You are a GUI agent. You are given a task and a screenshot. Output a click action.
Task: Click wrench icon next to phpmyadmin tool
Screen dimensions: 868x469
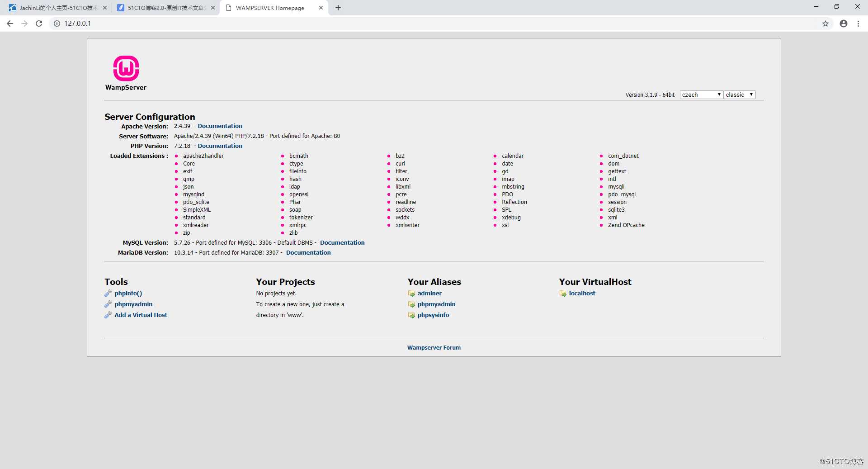(x=108, y=304)
